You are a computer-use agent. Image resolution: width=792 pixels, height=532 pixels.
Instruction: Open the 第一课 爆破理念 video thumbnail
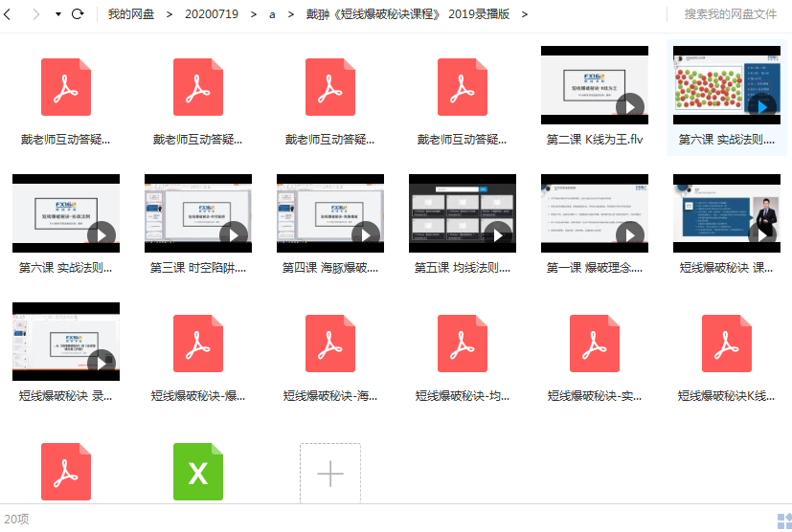point(595,213)
